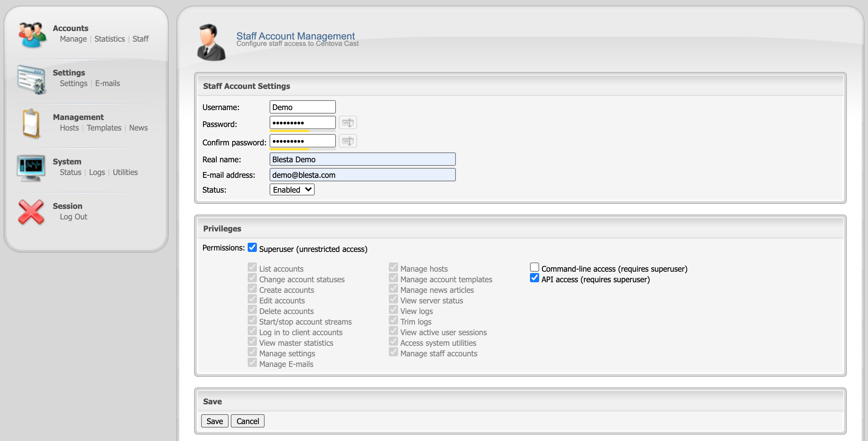Open Utilities under System

pyautogui.click(x=125, y=172)
